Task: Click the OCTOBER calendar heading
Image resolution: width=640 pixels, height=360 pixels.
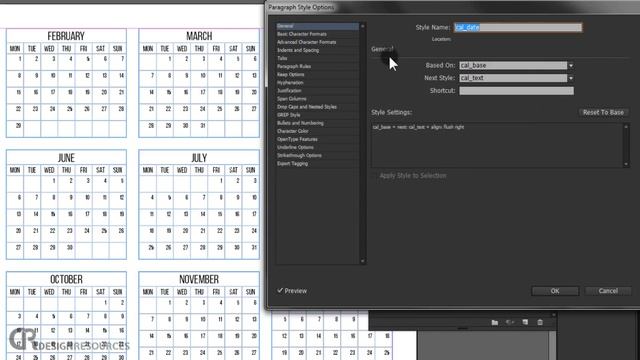Action: pos(66,279)
